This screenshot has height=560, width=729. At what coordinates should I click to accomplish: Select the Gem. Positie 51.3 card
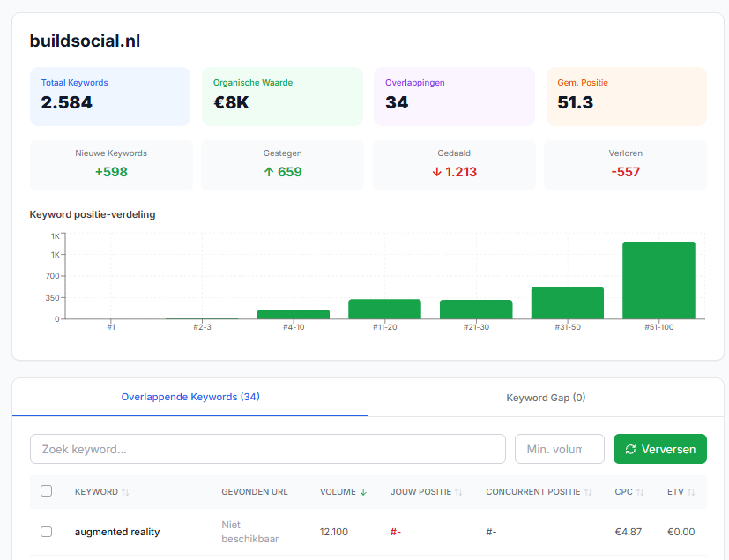[626, 97]
